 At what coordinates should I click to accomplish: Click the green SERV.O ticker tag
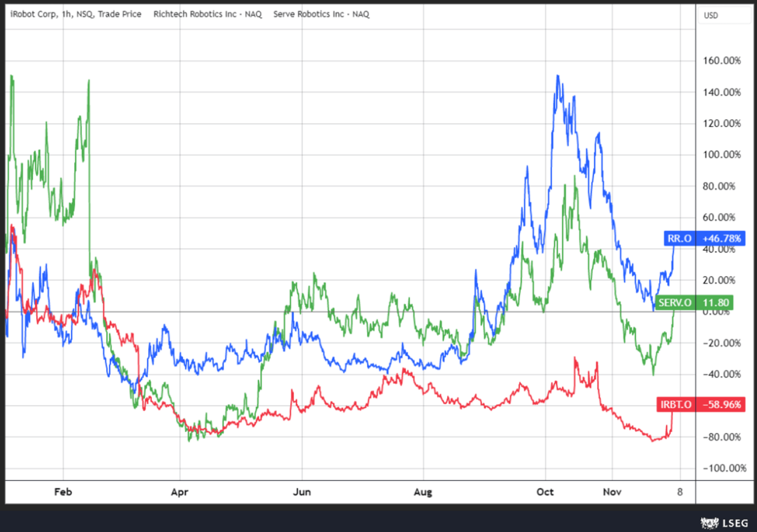pyautogui.click(x=675, y=303)
